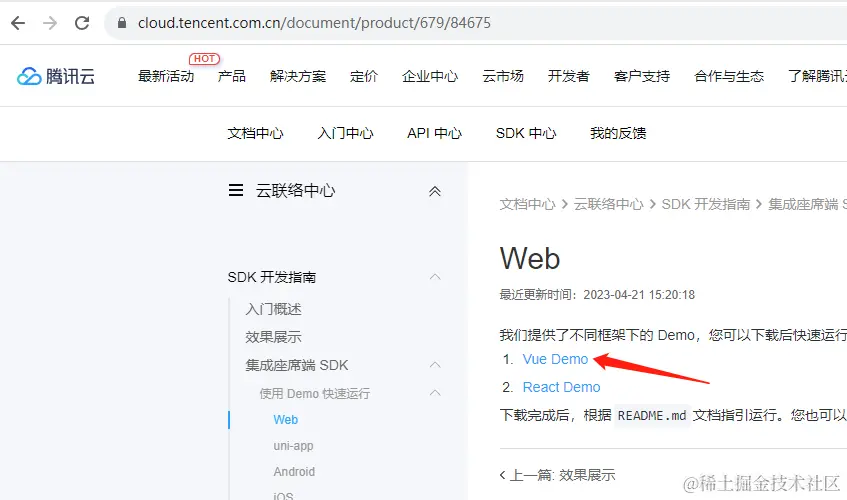
Task: Select SDK 开发指南 in the sidebar
Action: (272, 277)
